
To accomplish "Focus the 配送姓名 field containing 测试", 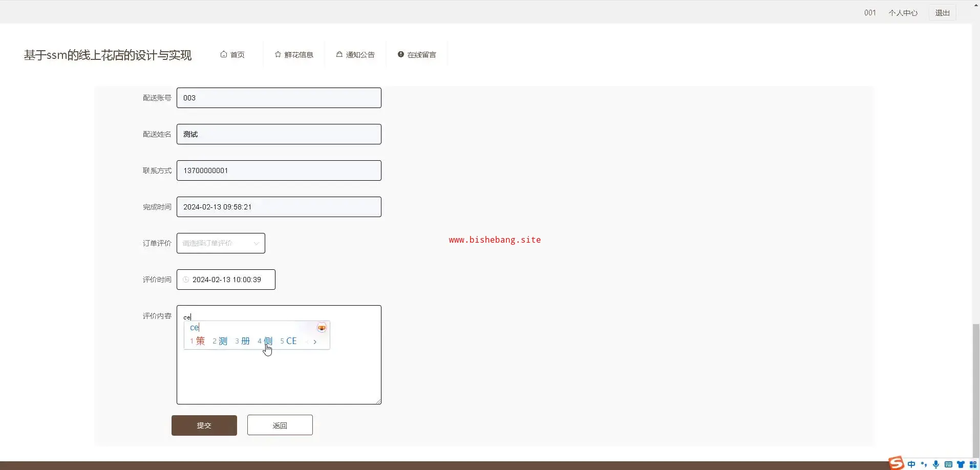I will [279, 134].
